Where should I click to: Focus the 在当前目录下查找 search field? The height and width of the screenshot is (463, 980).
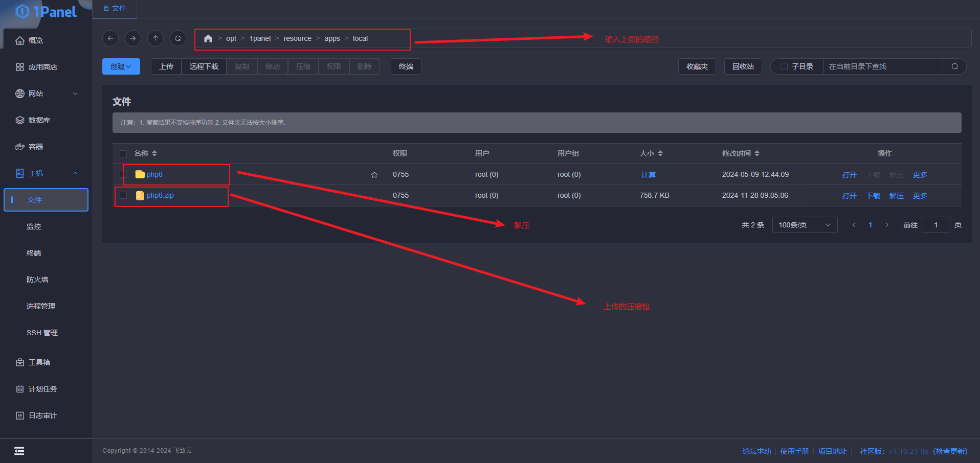[883, 66]
